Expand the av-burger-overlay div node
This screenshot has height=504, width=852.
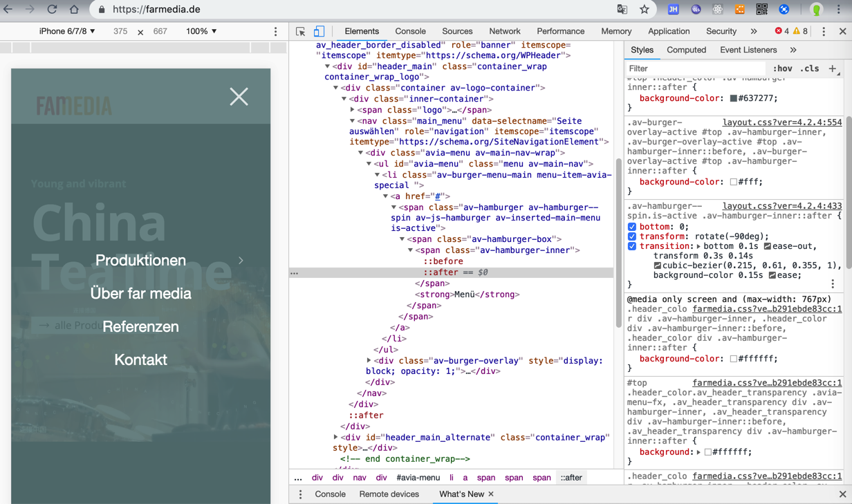pos(369,360)
